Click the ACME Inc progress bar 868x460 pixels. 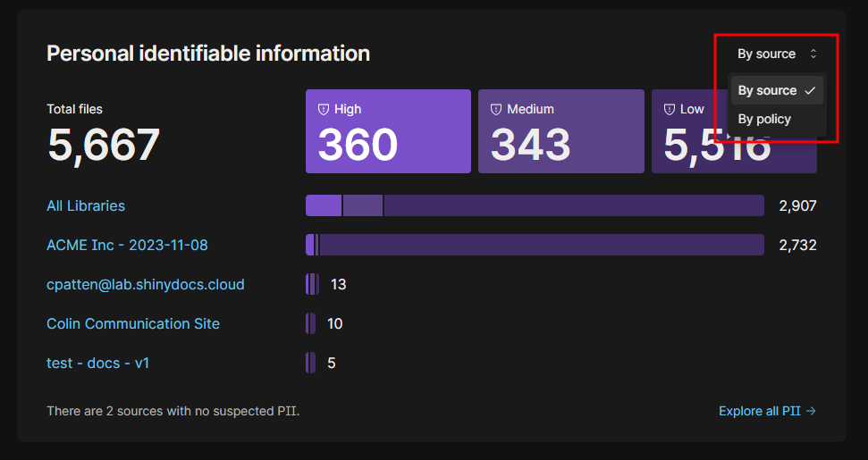click(536, 245)
